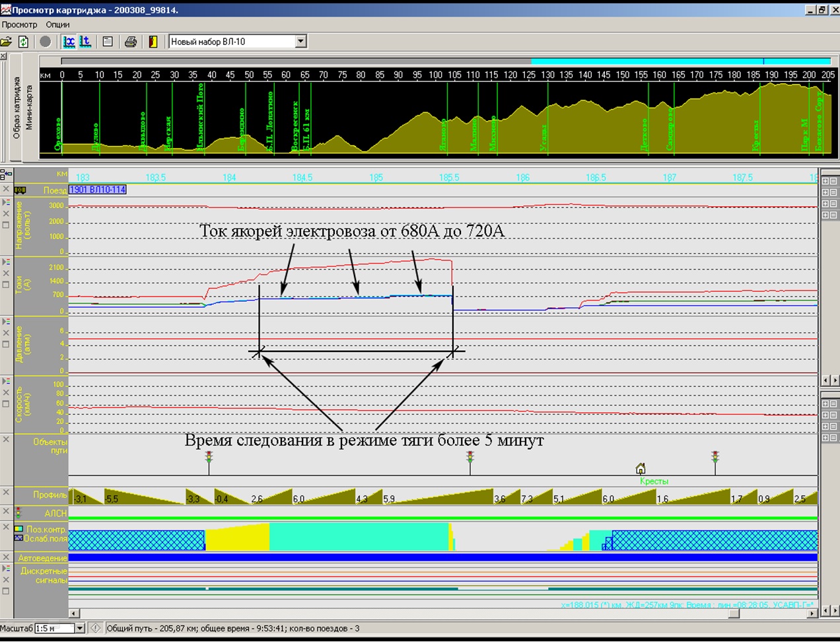Toggle the square box in Скорость panel
The width and height of the screenshot is (840, 642).
pyautogui.click(x=6, y=404)
